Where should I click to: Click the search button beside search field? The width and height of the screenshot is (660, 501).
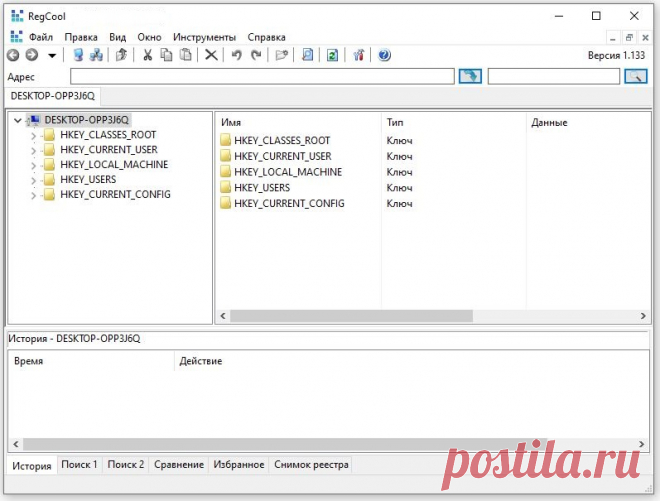(x=636, y=76)
